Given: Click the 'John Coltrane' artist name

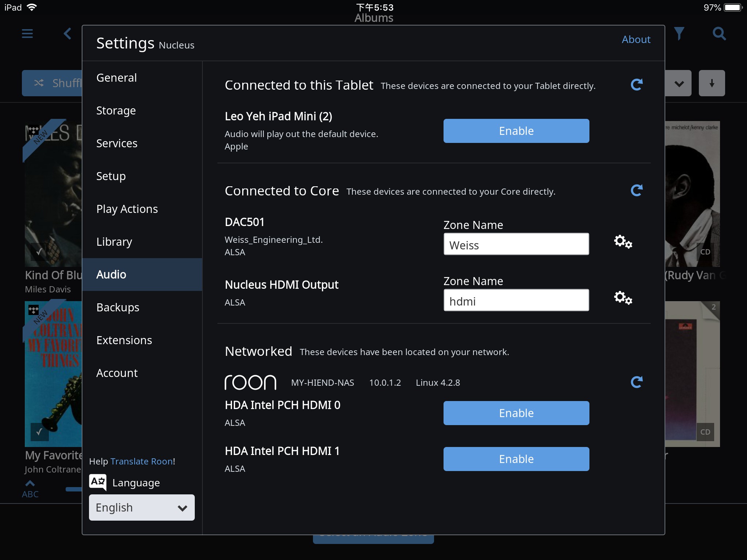Looking at the screenshot, I should pos(53,469).
